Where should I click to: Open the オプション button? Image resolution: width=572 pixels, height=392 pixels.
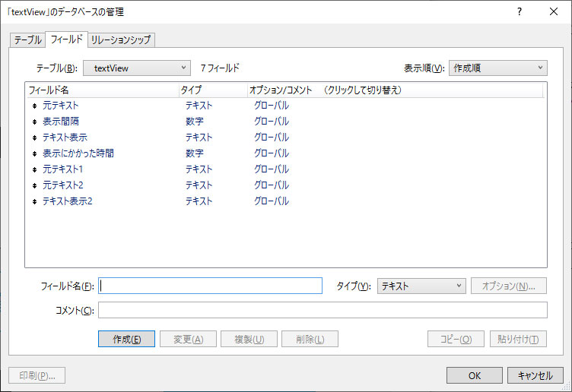click(x=509, y=286)
